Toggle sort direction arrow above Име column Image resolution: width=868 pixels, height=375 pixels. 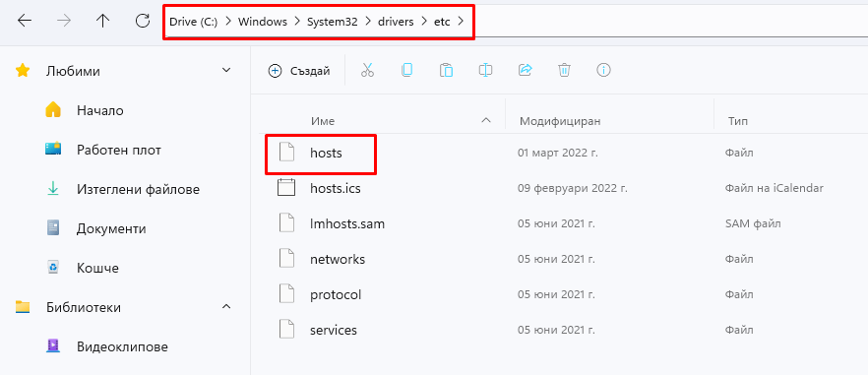(x=486, y=120)
